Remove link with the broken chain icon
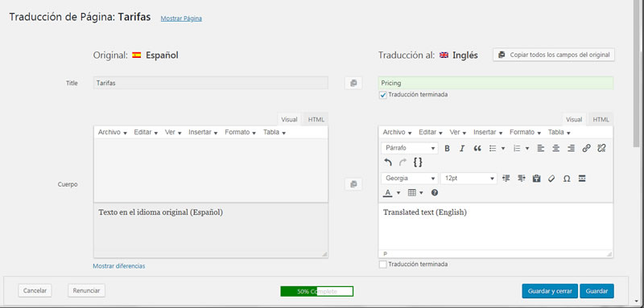This screenshot has width=644, height=308. [x=601, y=149]
